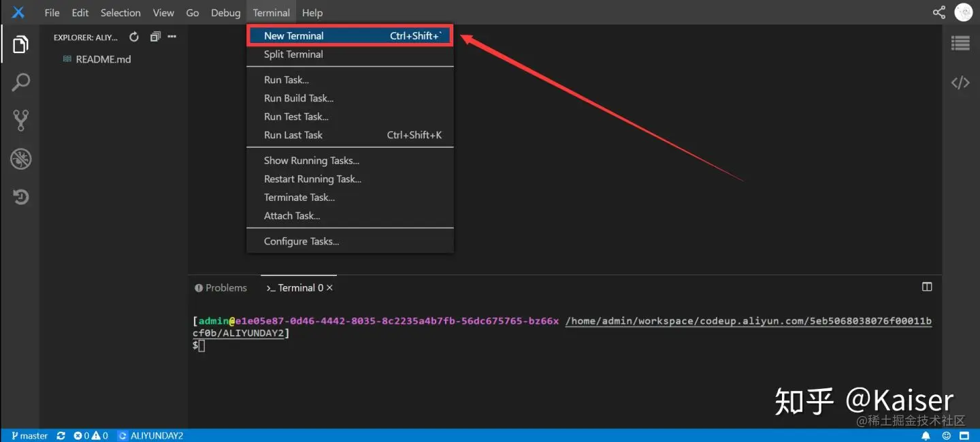980x442 pixels.
Task: Synchronize changes via status bar sync icon
Action: point(61,436)
